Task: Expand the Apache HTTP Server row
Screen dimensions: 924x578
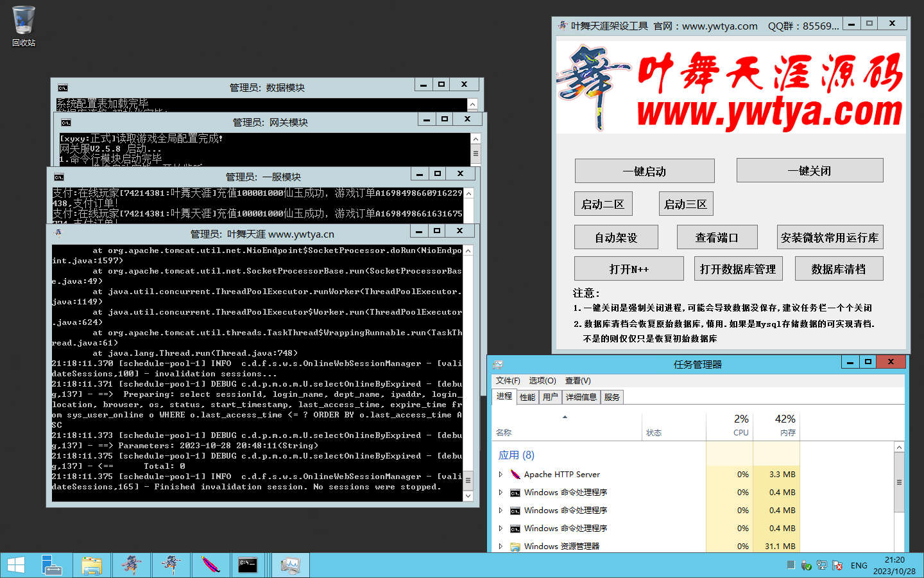Action: [501, 475]
